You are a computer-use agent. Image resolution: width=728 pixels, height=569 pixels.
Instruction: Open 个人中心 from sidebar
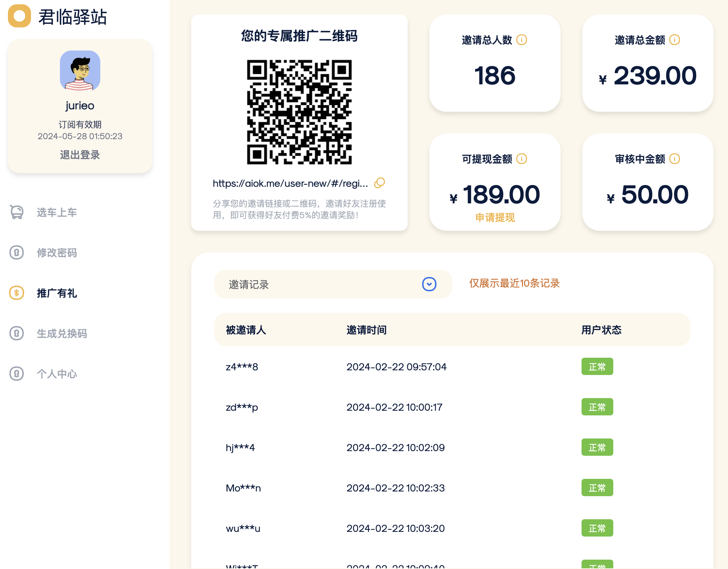click(57, 374)
